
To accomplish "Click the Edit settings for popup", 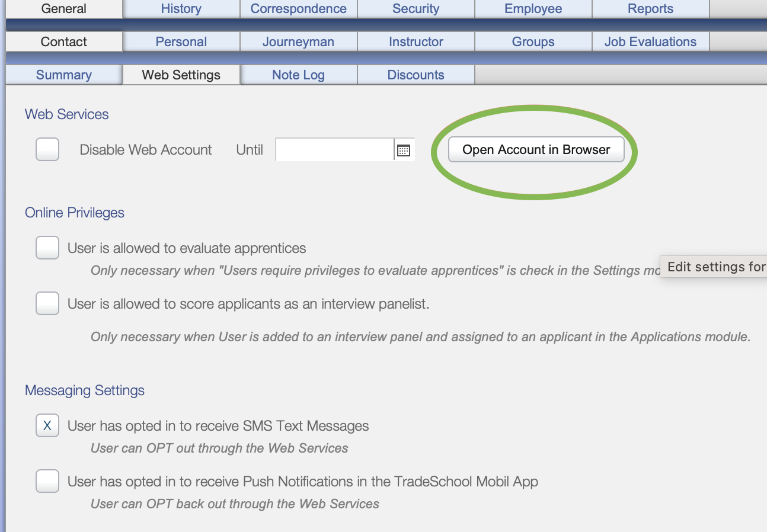I will 715,267.
